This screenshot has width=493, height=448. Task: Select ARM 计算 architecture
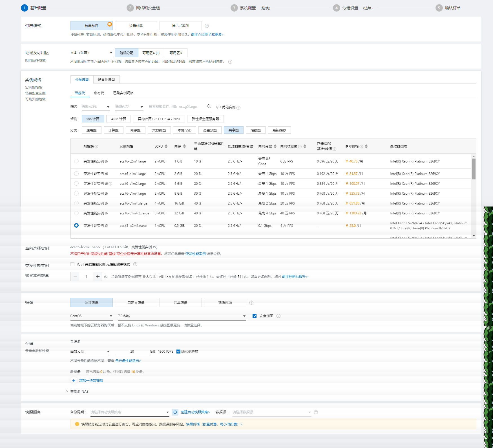point(118,119)
